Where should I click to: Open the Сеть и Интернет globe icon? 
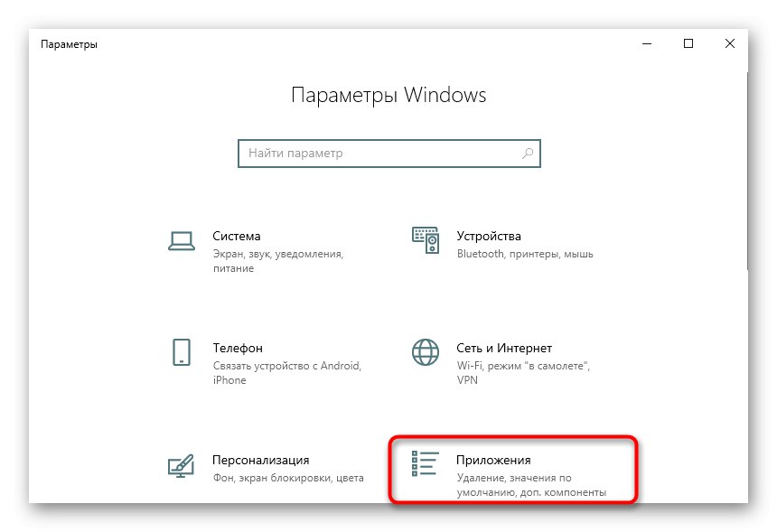click(x=426, y=352)
